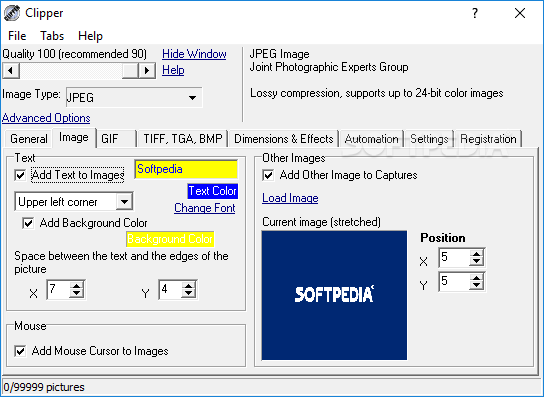
Task: Click the Clipper app icon in title bar
Action: coord(11,13)
